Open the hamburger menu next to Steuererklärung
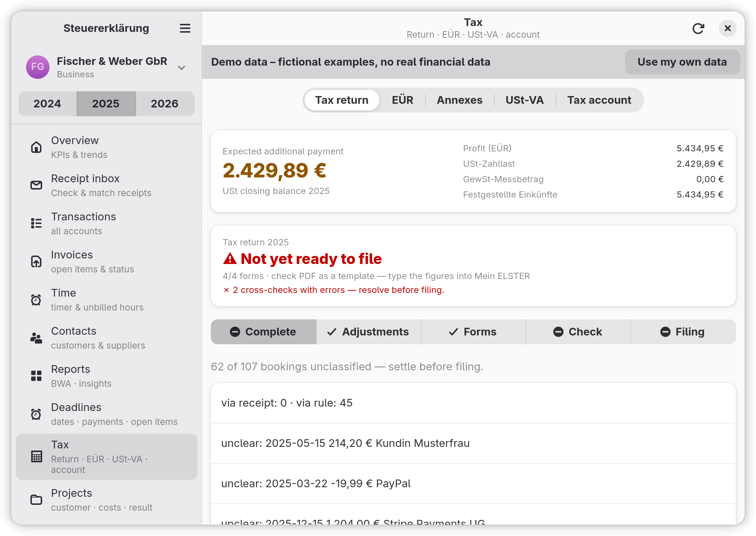This screenshot has width=756, height=536. click(x=185, y=28)
